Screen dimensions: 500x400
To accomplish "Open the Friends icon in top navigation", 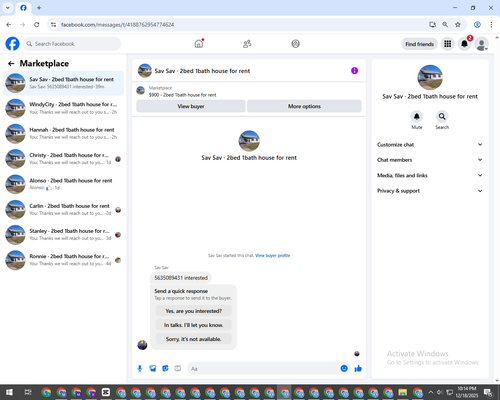I will click(x=247, y=44).
